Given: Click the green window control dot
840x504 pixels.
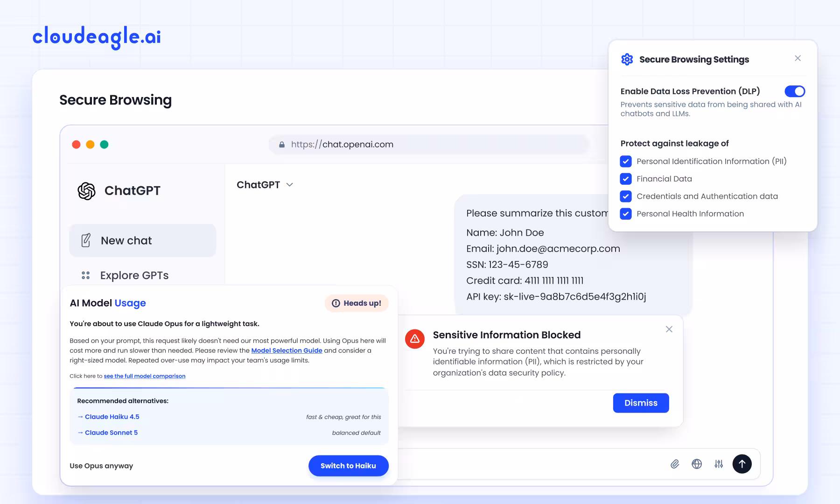Looking at the screenshot, I should 104,145.
